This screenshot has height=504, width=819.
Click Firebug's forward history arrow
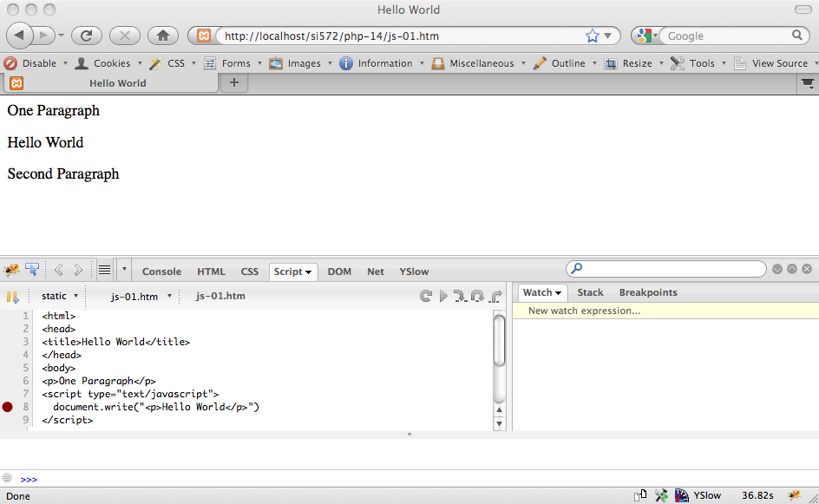(78, 270)
